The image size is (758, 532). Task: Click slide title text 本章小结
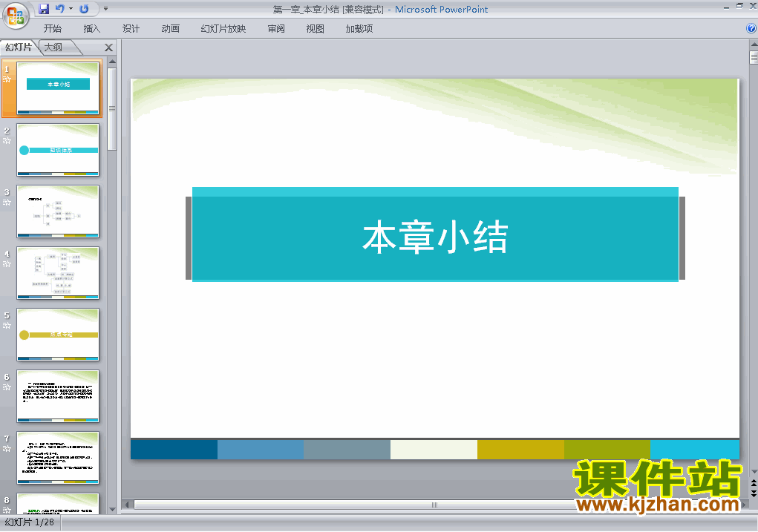[x=435, y=237]
